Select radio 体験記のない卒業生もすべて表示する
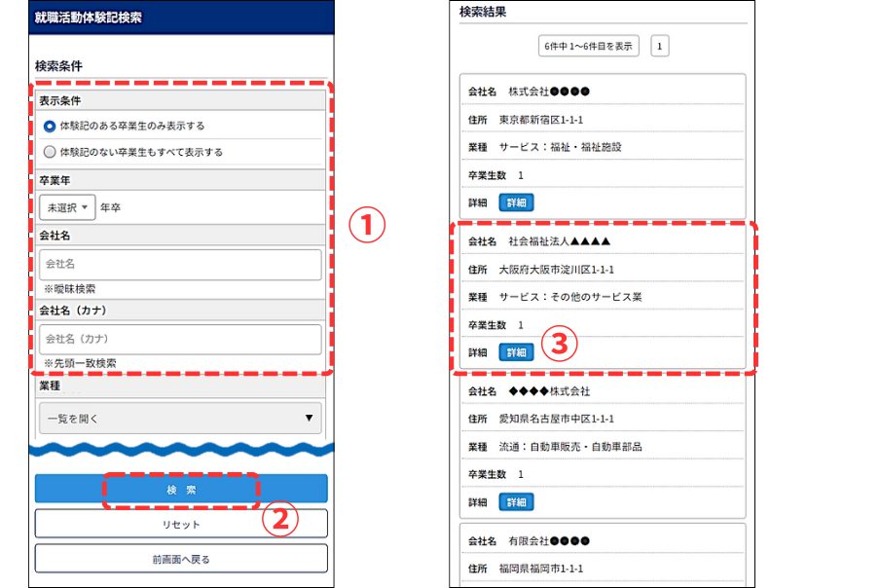 51,153
